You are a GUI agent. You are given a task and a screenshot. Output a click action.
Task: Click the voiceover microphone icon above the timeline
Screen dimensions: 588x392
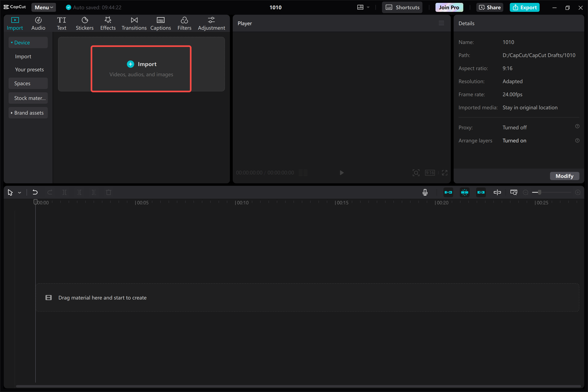pos(425,192)
